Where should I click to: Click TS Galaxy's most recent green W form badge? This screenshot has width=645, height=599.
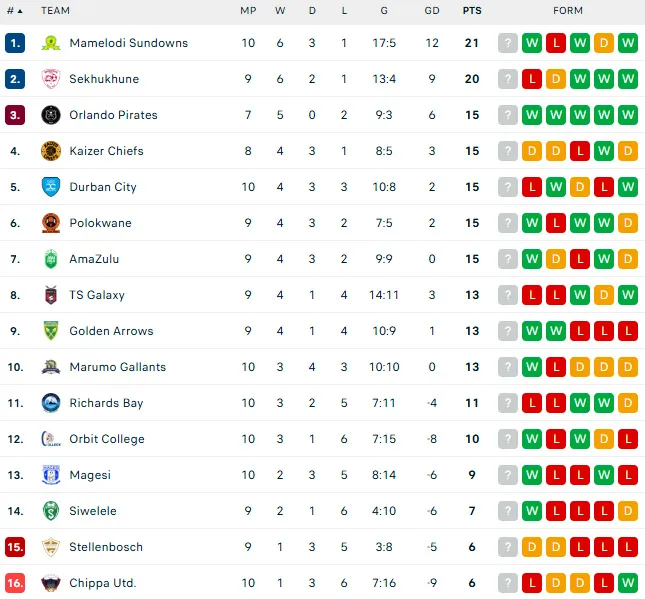click(628, 295)
